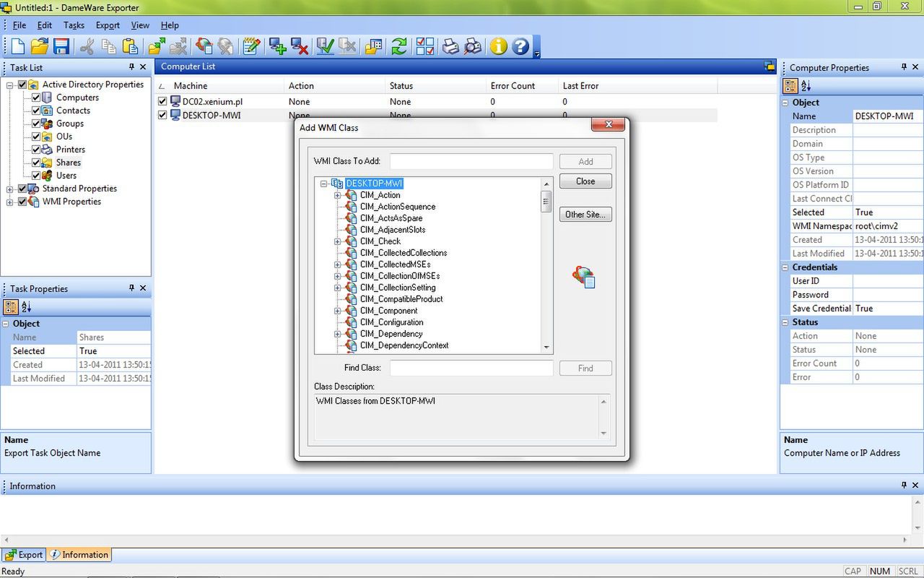Click the WMI Class To Add field
The width and height of the screenshot is (924, 578).
[471, 161]
